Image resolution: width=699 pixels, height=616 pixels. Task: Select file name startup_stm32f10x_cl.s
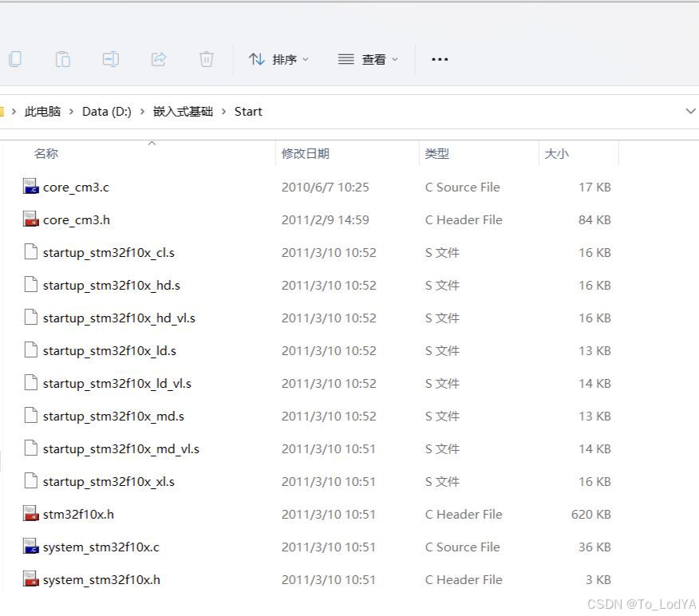109,253
